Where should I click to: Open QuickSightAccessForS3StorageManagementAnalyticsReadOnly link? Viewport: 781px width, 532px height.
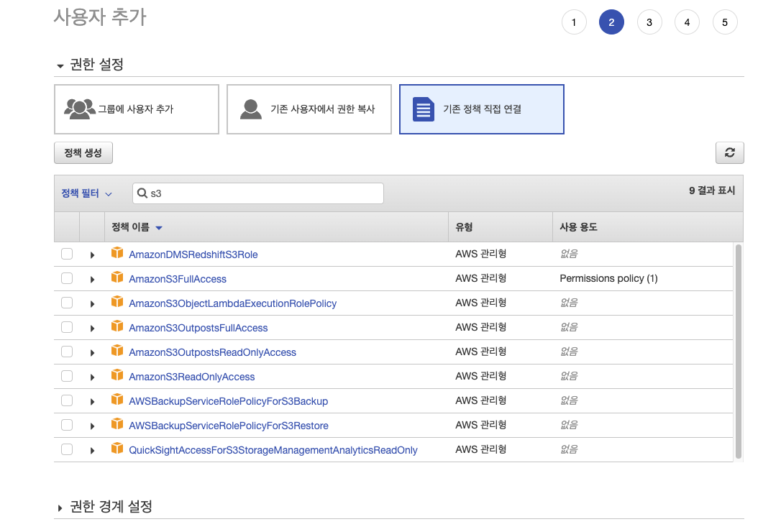tap(273, 450)
